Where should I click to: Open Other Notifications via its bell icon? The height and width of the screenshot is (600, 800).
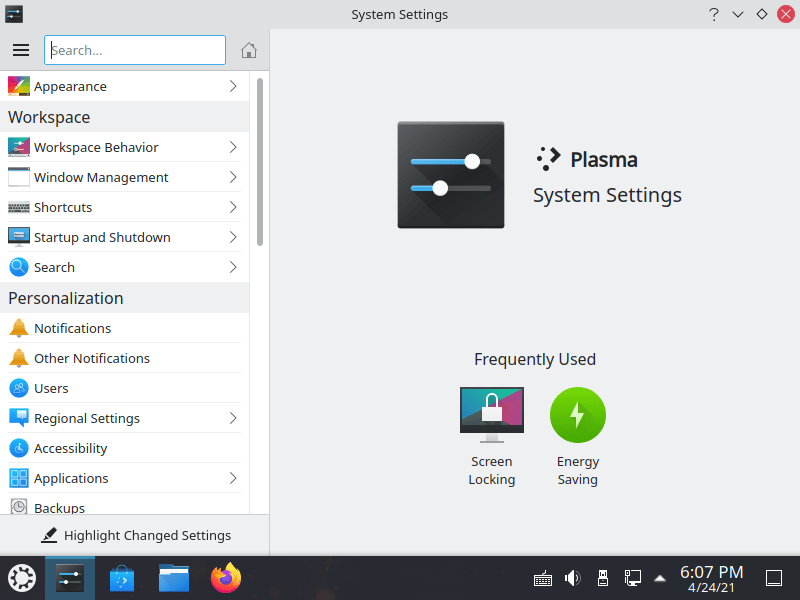[19, 358]
